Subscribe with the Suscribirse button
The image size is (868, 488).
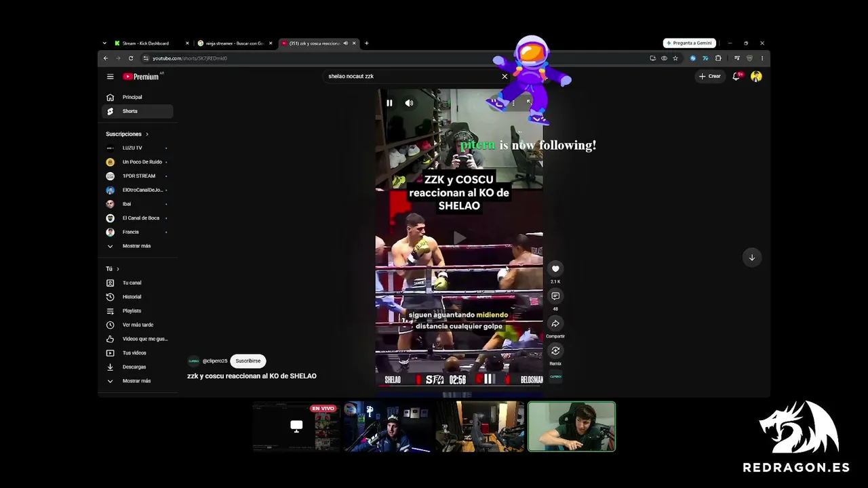tap(248, 361)
